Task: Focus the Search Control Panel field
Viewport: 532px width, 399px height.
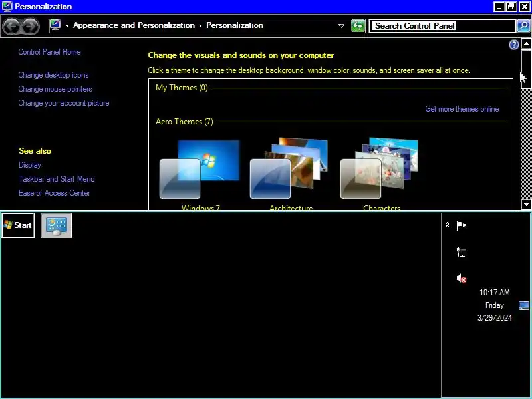Action: point(442,26)
